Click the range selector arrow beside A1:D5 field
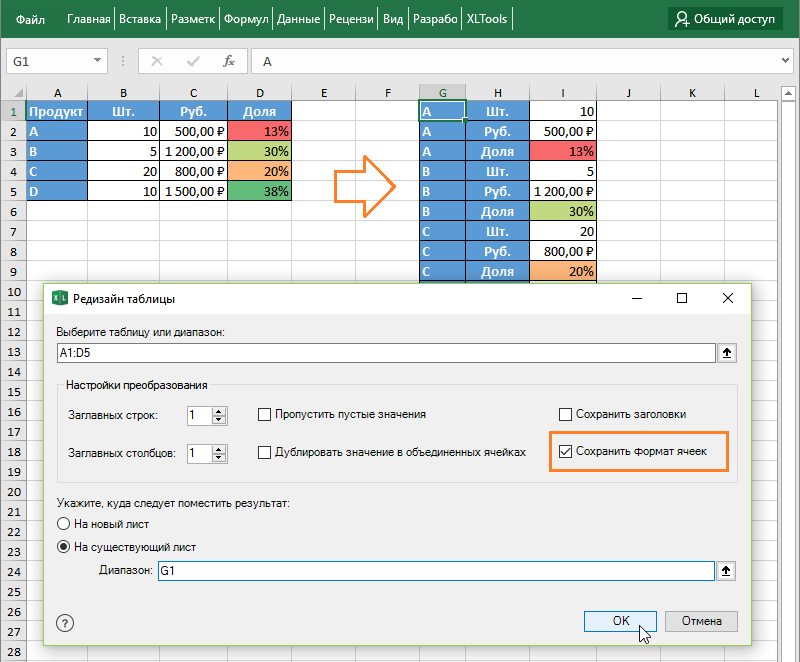The height and width of the screenshot is (662, 800). (x=729, y=352)
